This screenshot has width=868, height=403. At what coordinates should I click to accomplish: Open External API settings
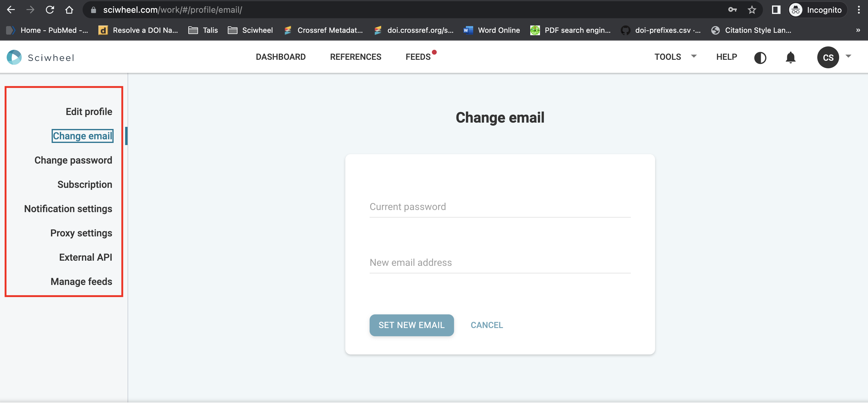86,257
